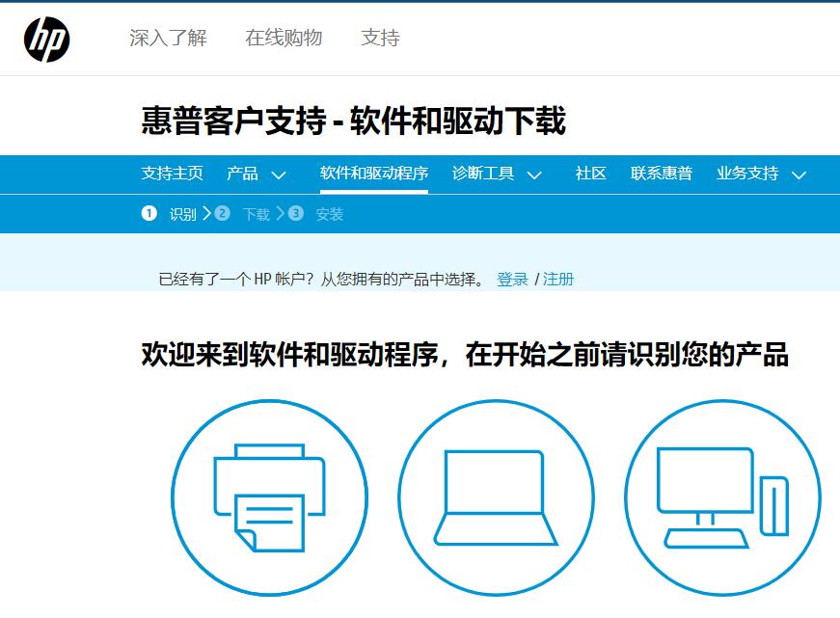Expand the 产品 dropdown menu
840x618 pixels.
click(255, 175)
